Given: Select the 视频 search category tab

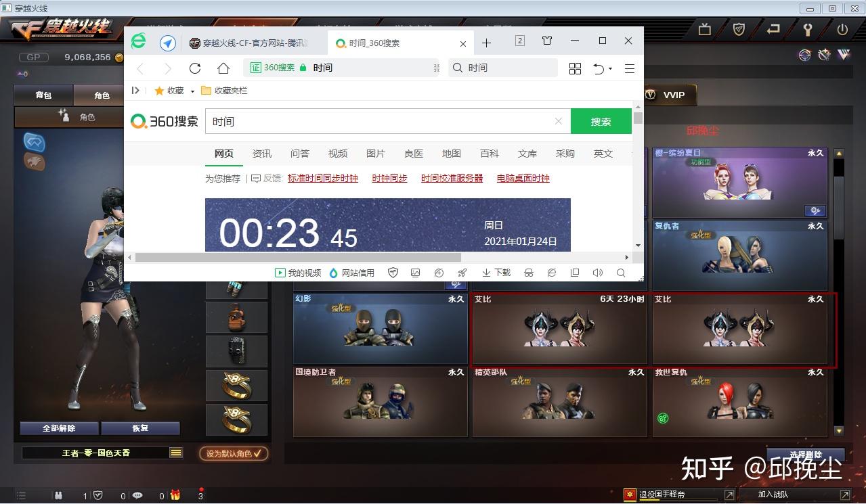Looking at the screenshot, I should pos(338,154).
